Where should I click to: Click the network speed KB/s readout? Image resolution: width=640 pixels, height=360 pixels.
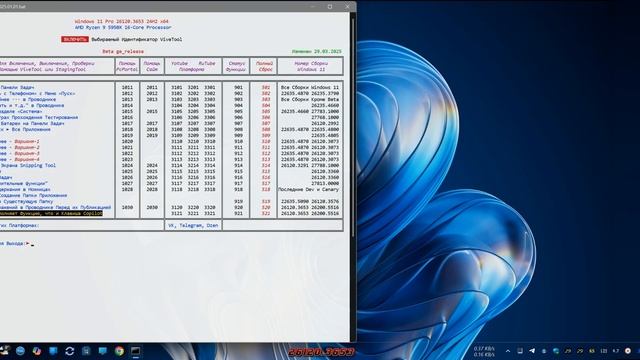click(x=484, y=351)
